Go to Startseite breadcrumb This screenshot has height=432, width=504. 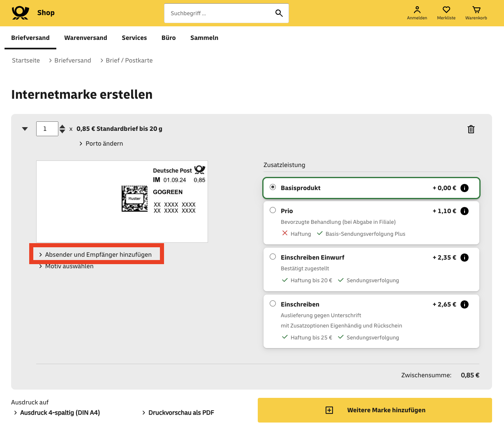(x=26, y=60)
